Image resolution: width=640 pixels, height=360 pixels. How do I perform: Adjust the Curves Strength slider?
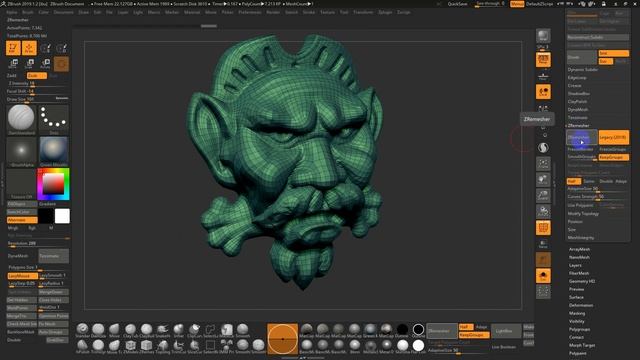coord(598,197)
